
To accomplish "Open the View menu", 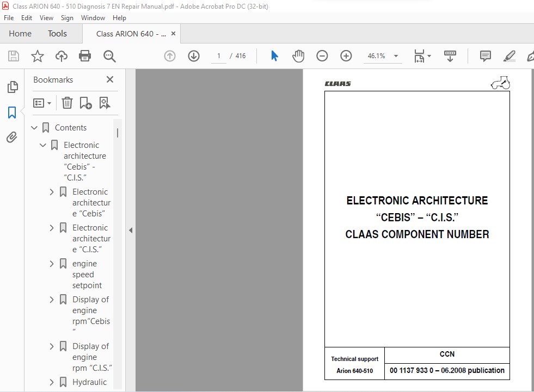I will (x=46, y=18).
